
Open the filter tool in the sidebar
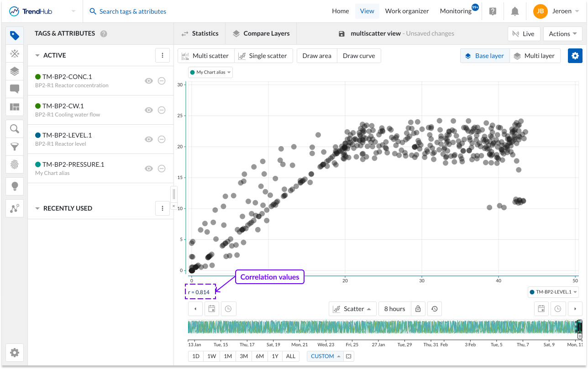pos(14,147)
